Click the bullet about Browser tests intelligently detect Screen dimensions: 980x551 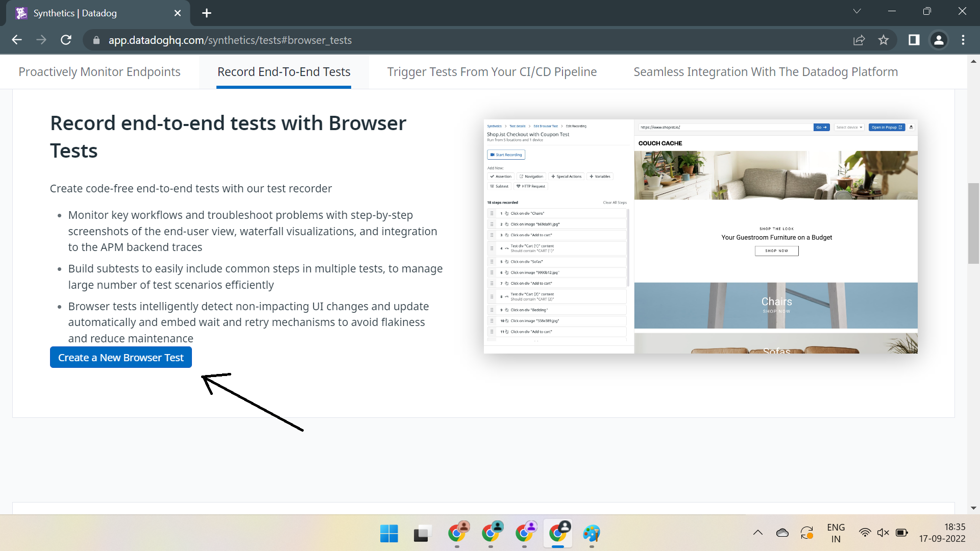click(249, 322)
